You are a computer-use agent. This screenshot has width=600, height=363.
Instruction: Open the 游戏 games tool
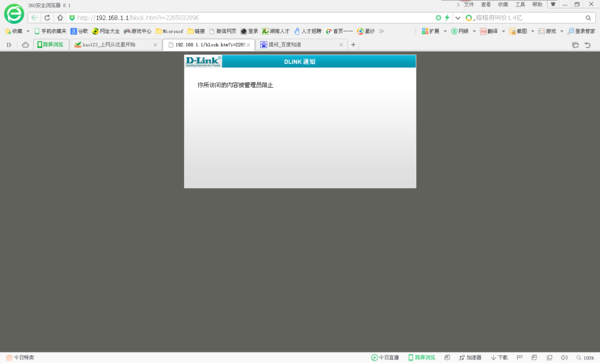click(x=547, y=31)
